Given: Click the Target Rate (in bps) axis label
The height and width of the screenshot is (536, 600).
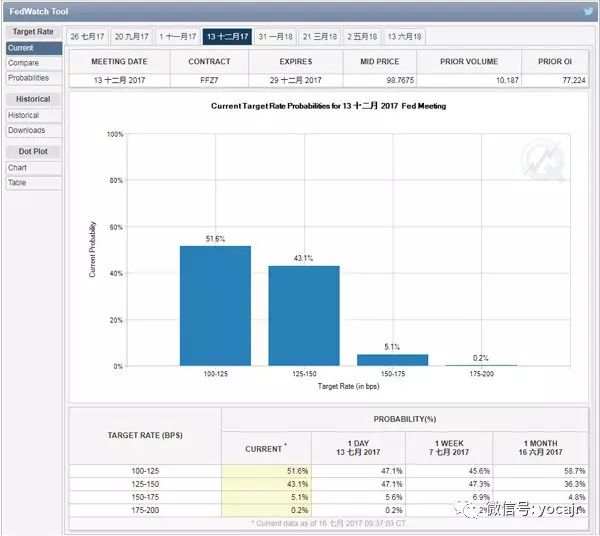Looking at the screenshot, I should click(348, 386).
